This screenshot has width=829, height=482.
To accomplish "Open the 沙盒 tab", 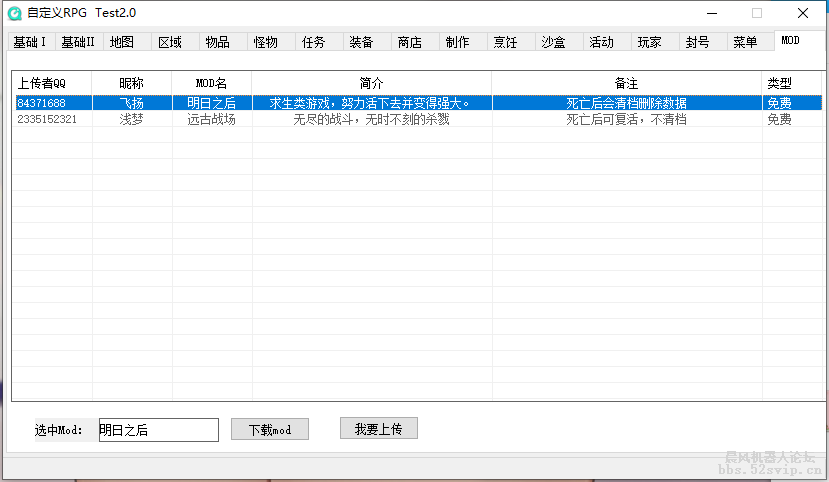I will tap(559, 42).
